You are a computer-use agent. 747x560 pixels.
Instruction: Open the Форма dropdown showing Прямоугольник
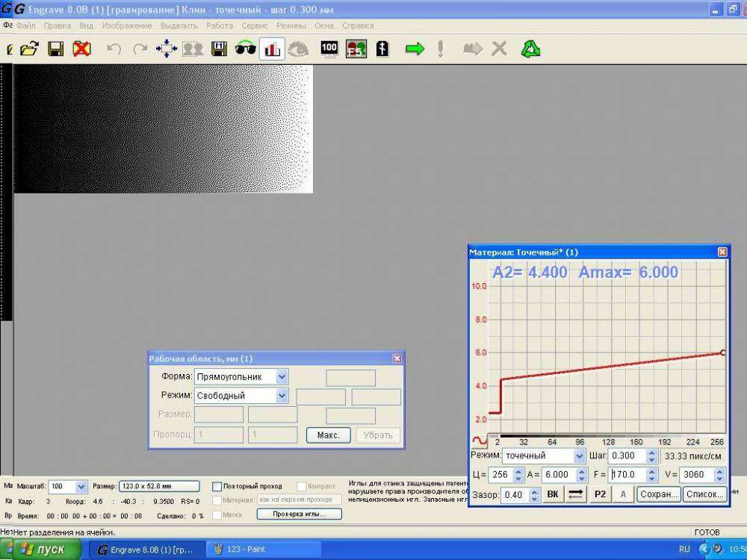(281, 377)
